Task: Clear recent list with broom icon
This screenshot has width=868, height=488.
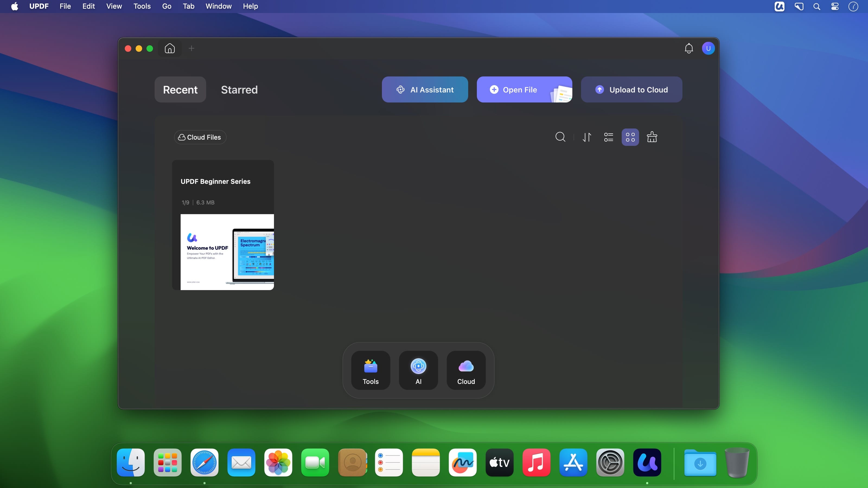Action: pyautogui.click(x=652, y=137)
